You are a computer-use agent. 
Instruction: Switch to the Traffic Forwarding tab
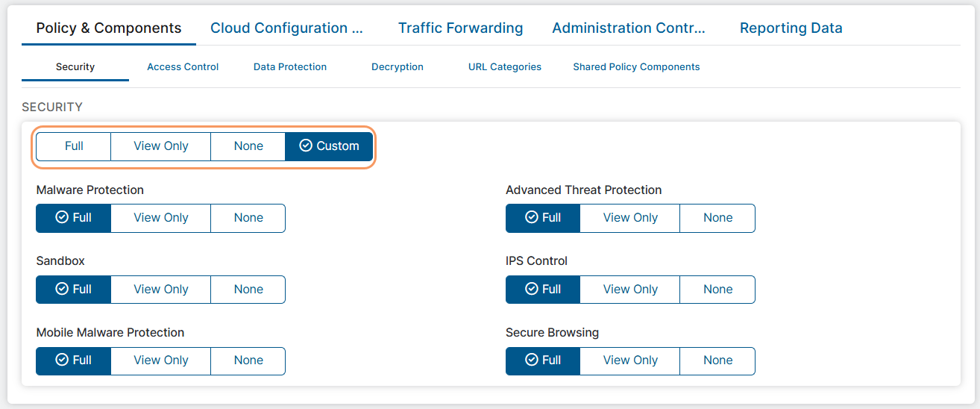pyautogui.click(x=460, y=28)
